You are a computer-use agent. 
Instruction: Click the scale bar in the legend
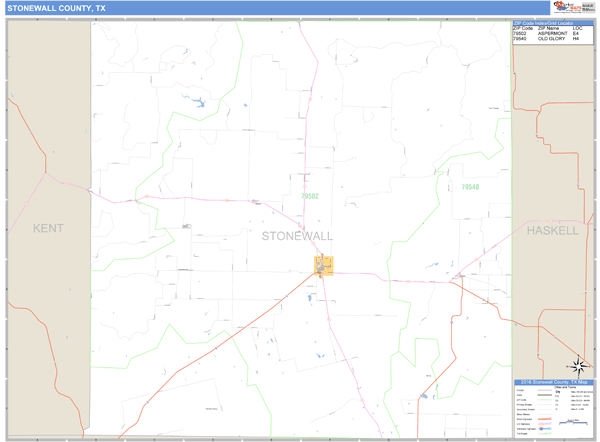[573, 423]
